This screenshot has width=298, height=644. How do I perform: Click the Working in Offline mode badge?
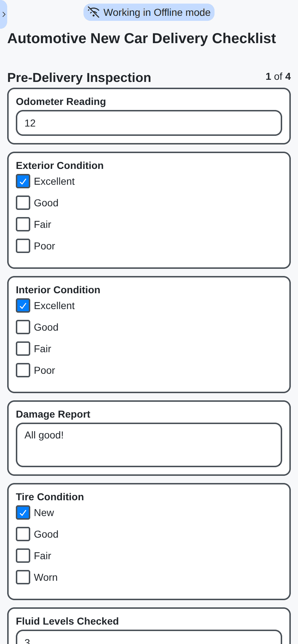(x=149, y=12)
